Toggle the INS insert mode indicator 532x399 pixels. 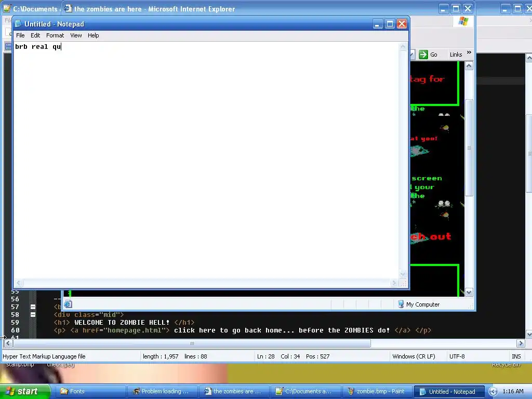click(x=516, y=356)
